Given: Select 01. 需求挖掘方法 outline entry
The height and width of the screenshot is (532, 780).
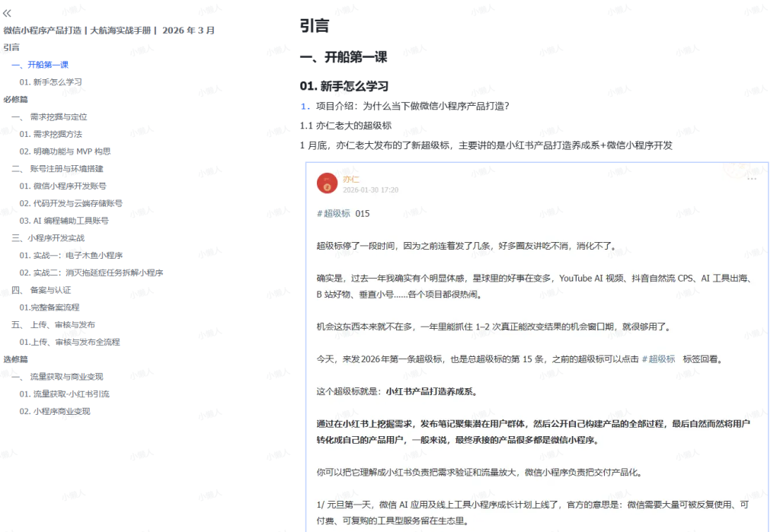Looking at the screenshot, I should [x=51, y=134].
